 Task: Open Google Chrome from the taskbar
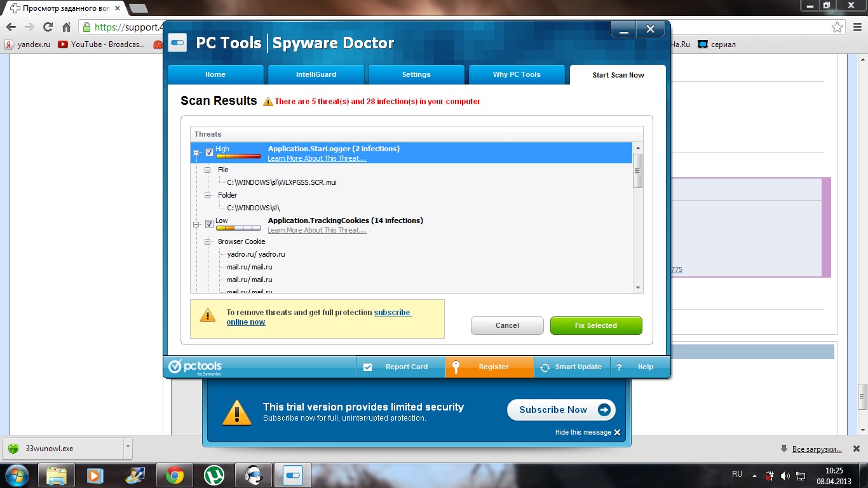pyautogui.click(x=175, y=475)
